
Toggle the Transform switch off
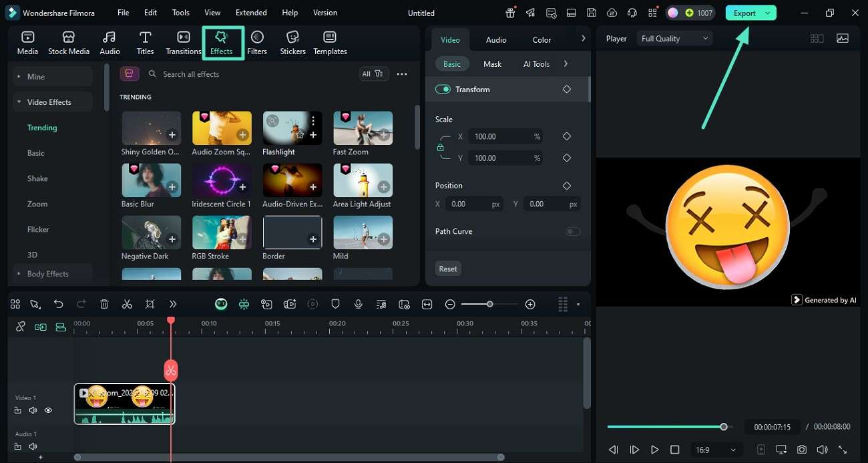click(x=443, y=89)
